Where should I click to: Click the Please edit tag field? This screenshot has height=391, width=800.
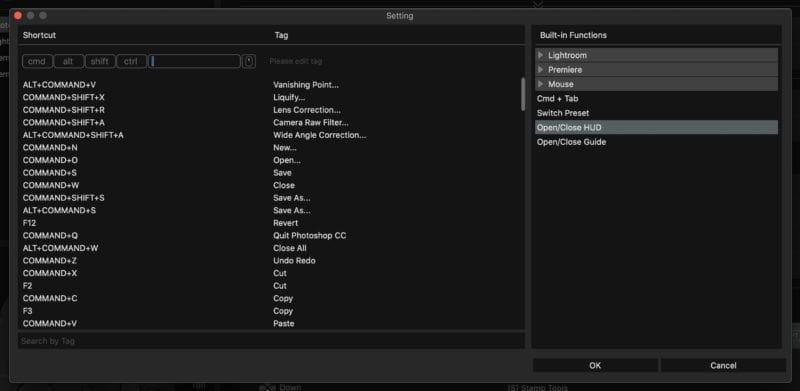coord(296,61)
